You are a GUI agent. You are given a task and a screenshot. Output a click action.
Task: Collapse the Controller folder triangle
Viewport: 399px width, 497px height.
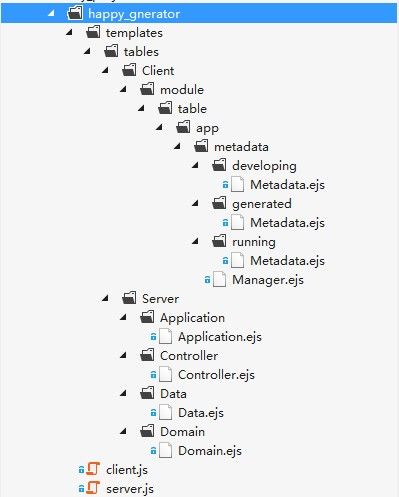123,355
